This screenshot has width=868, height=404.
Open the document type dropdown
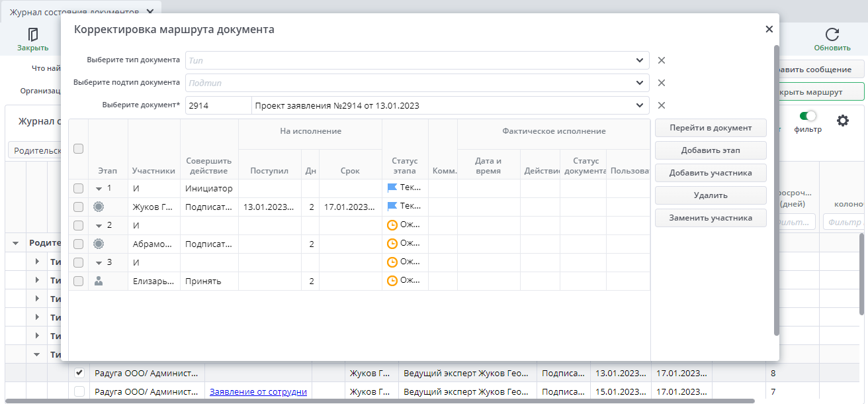pyautogui.click(x=640, y=60)
